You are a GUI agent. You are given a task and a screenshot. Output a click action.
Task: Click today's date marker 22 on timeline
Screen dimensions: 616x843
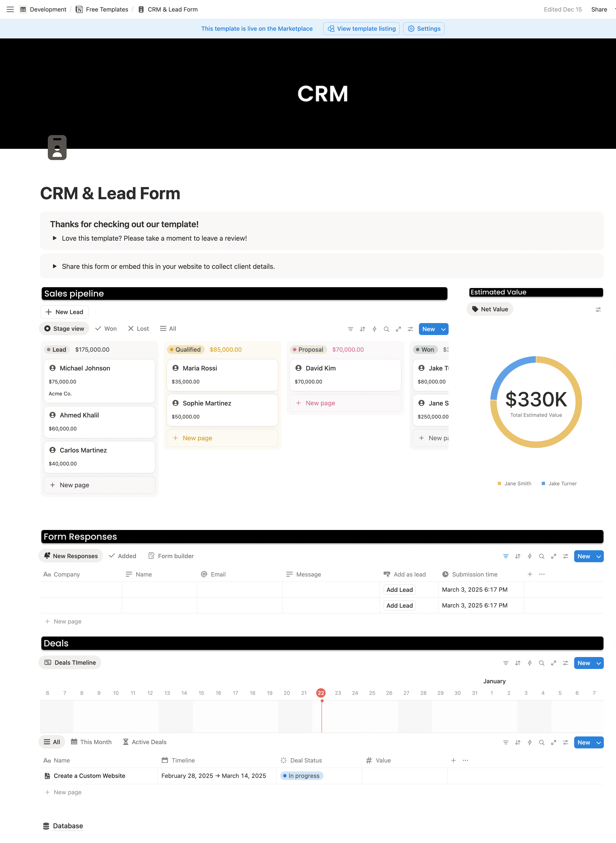321,693
